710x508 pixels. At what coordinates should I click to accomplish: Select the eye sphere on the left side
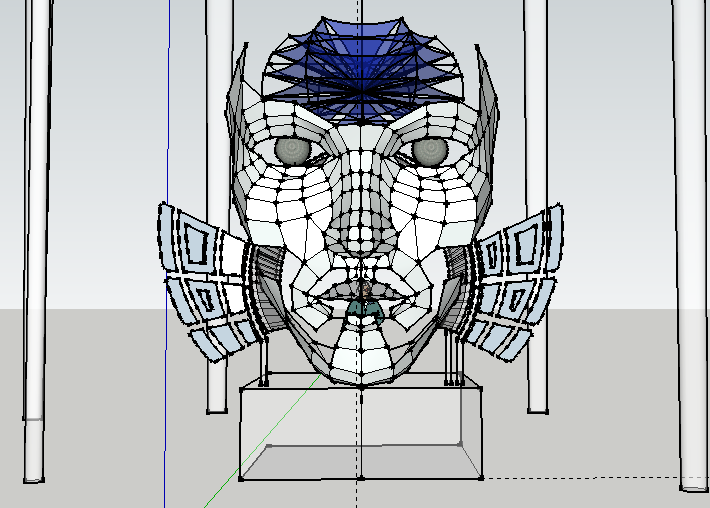[292, 150]
